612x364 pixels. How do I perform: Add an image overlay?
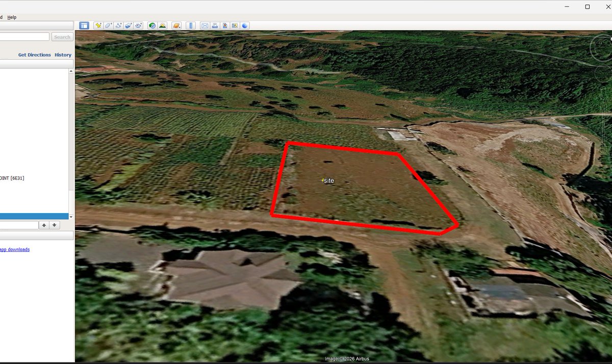click(x=128, y=25)
